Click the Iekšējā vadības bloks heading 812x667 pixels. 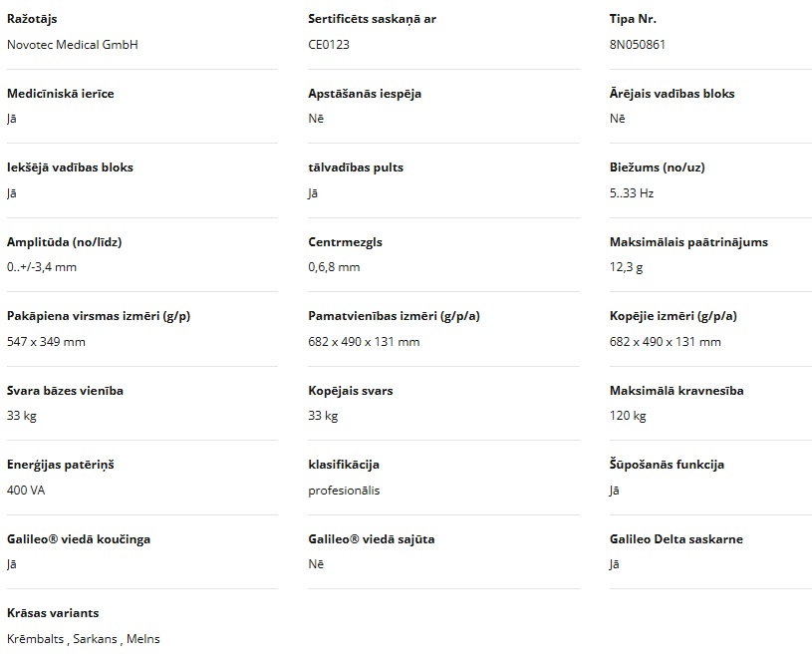click(x=70, y=167)
